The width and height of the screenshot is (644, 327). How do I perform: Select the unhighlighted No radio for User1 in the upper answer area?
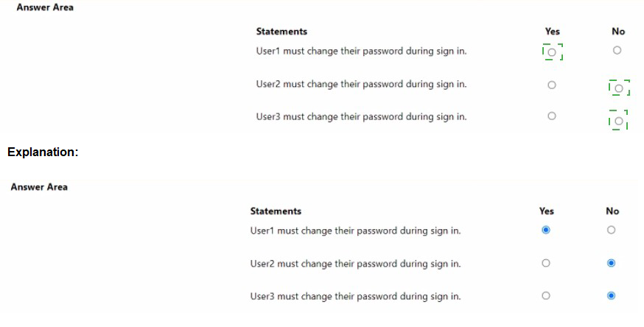[617, 50]
